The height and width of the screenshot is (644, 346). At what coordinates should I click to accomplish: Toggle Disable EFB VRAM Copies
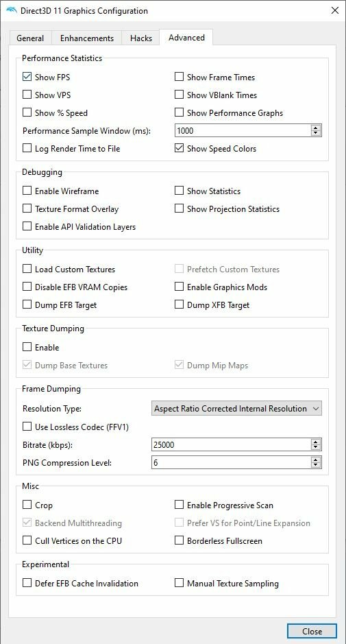(27, 287)
